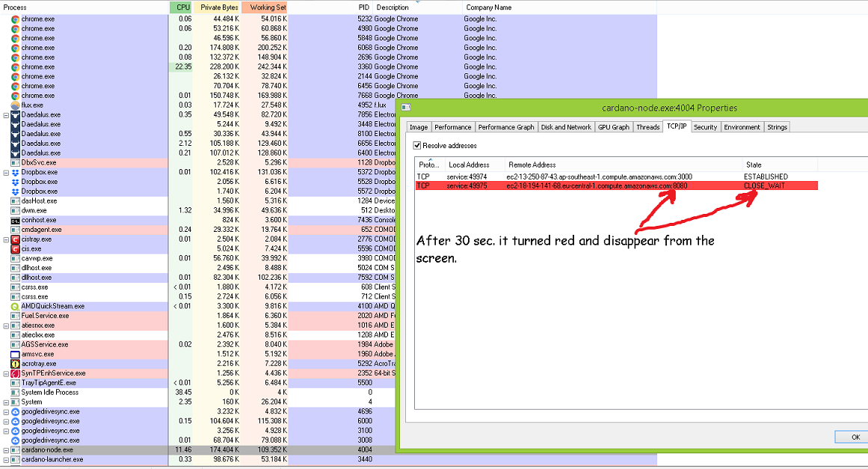Click the f.lux process icon
This screenshot has width=868, height=469.
pos(16,105)
